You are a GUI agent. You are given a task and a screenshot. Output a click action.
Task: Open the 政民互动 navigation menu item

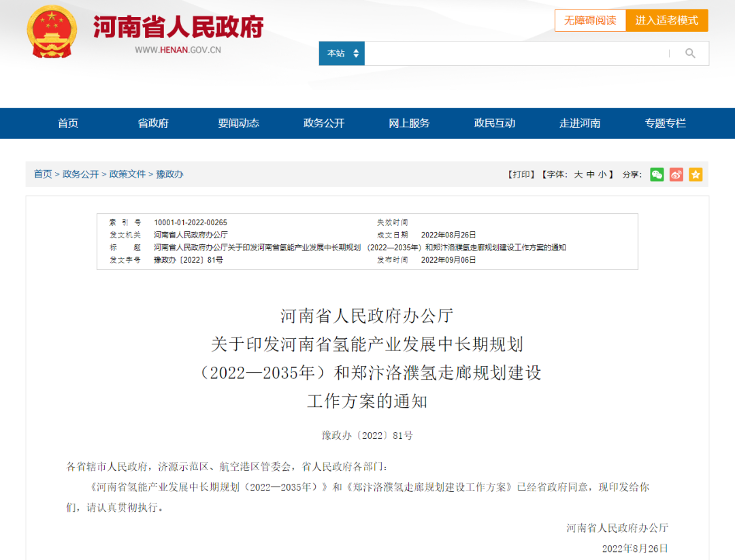495,123
